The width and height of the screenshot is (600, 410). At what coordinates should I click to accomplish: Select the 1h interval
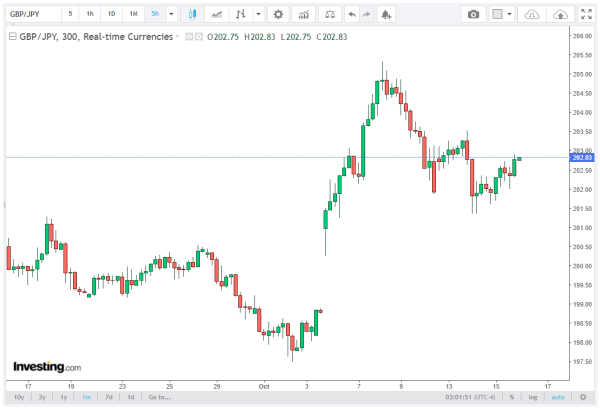90,15
